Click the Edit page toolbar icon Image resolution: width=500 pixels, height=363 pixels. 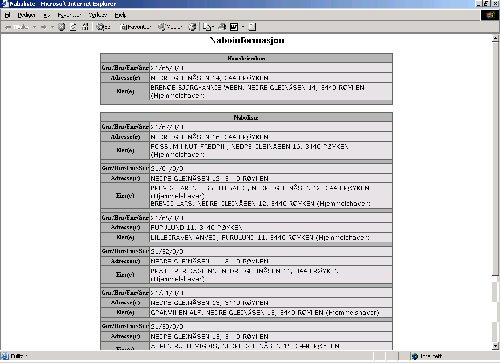pos(234,27)
